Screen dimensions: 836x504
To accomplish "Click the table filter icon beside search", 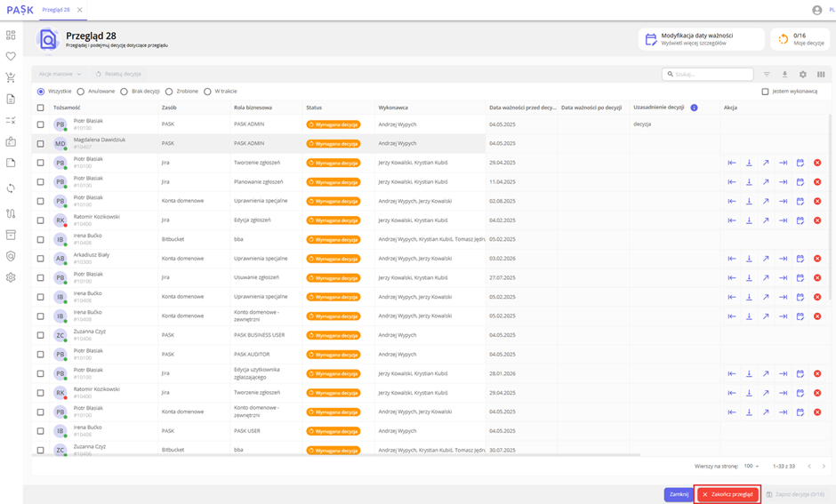I will click(767, 75).
